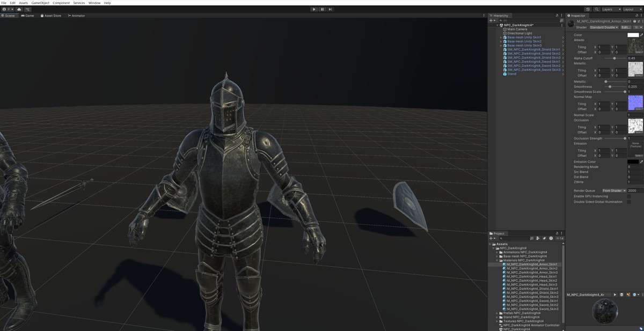Viewport: 644px width, 331px height.
Task: Adjust the Alpha Cutoff slider
Action: coord(614,58)
